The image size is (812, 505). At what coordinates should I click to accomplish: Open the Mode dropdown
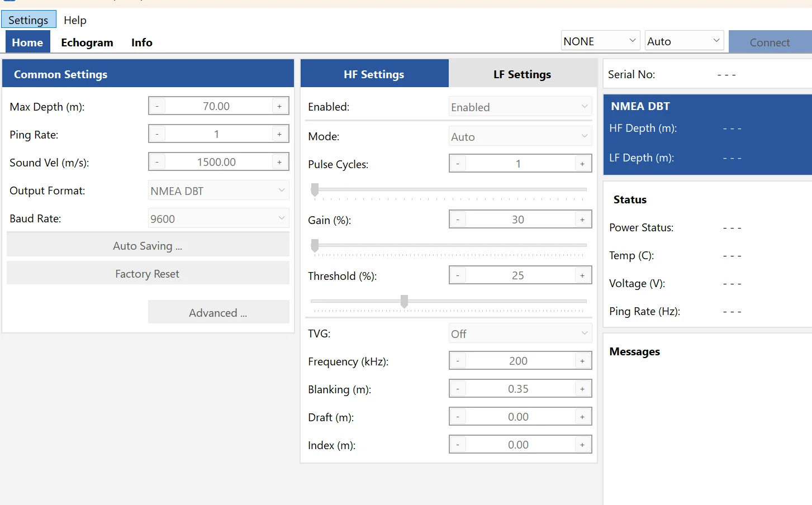coord(520,136)
